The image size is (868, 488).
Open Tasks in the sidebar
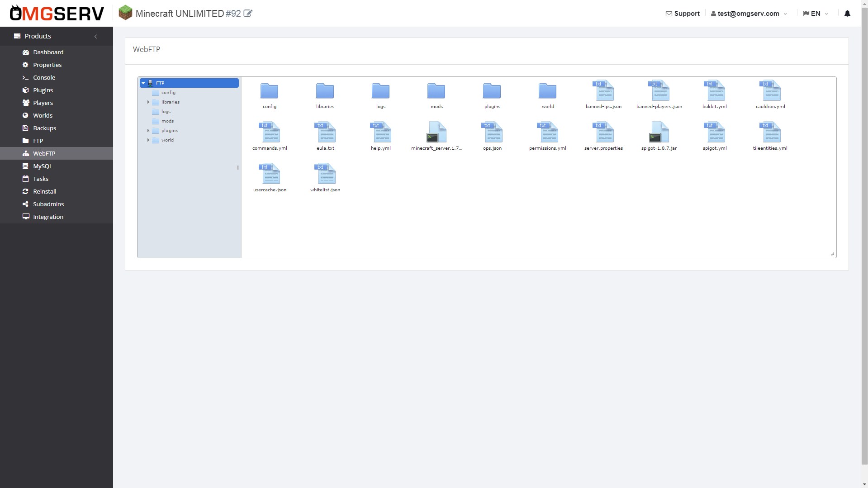[x=57, y=179]
